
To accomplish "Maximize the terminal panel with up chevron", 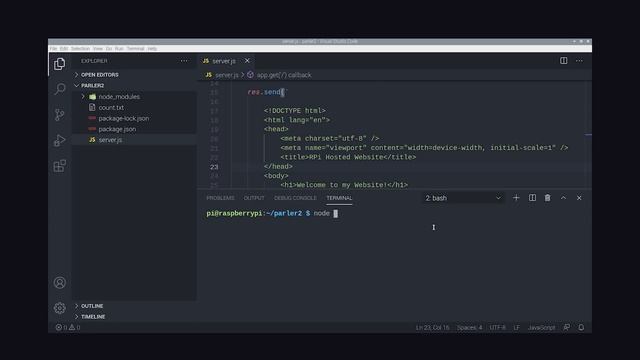I will click(x=563, y=198).
